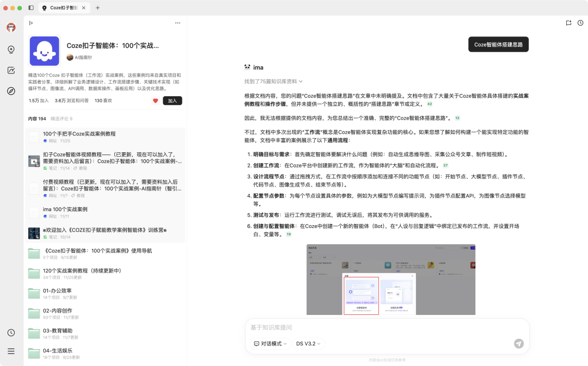
Task: Click the 1.5万 加入 member count
Action: coord(39,101)
